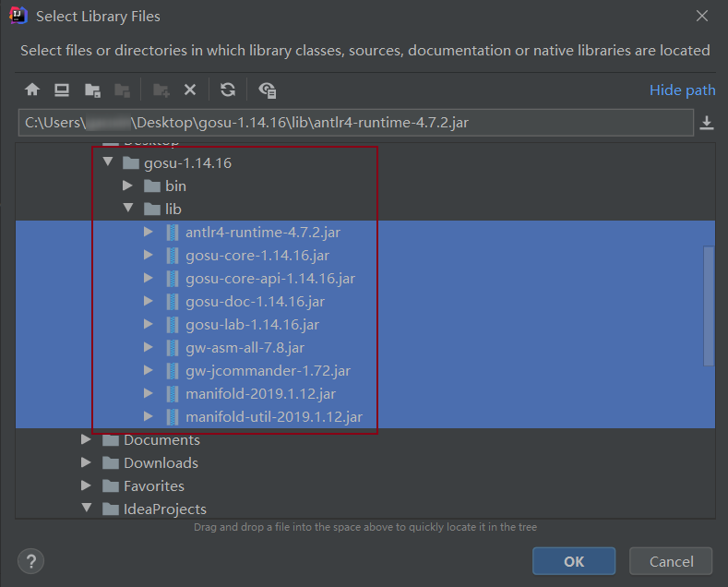Collapse the gosu-1.14.16 folder
Screen dimensions: 728x587
click(108, 162)
